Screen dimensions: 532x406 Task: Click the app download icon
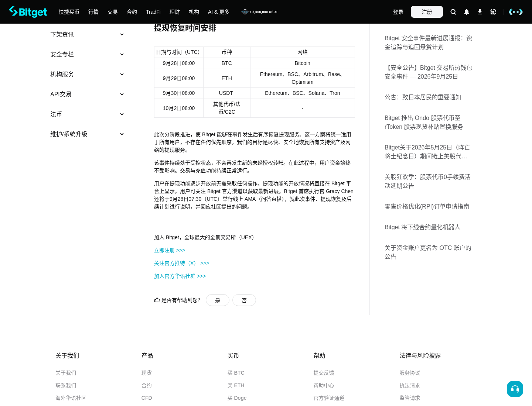pyautogui.click(x=480, y=12)
